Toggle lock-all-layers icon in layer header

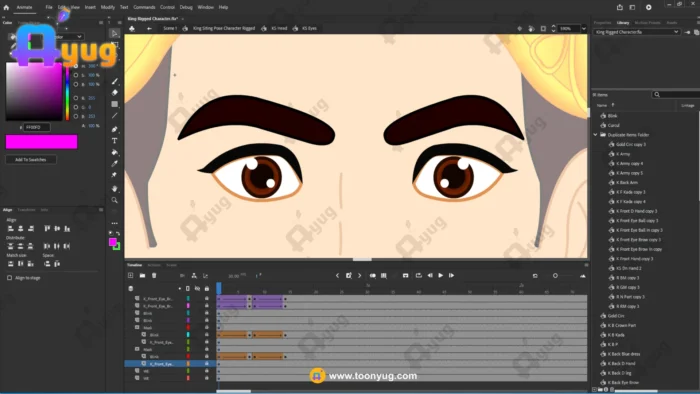[x=207, y=289]
